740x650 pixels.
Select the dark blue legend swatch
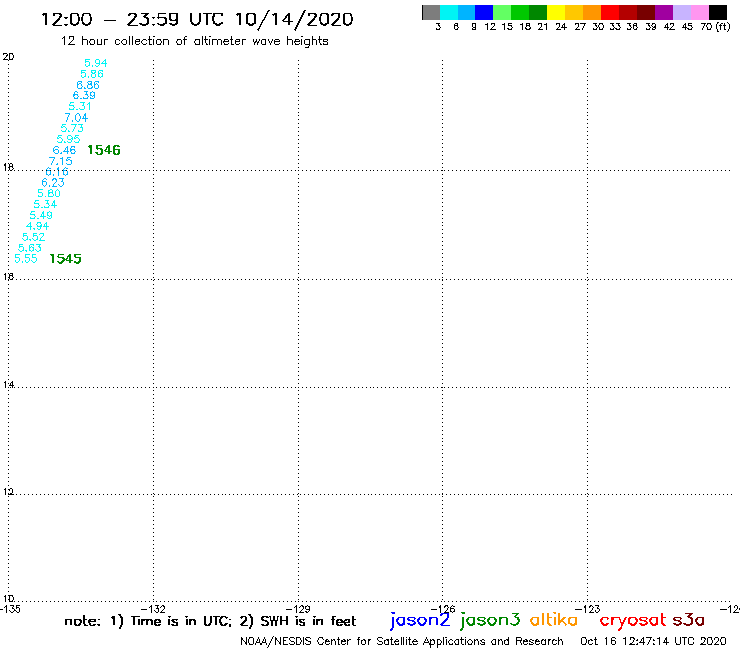484,12
